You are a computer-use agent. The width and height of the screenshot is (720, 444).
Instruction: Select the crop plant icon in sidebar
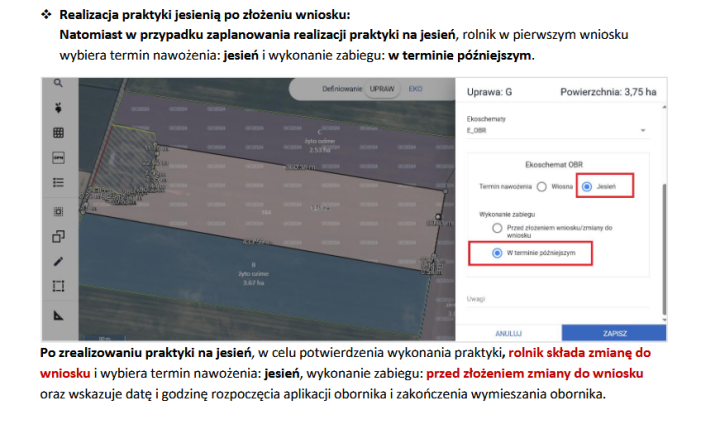click(58, 108)
